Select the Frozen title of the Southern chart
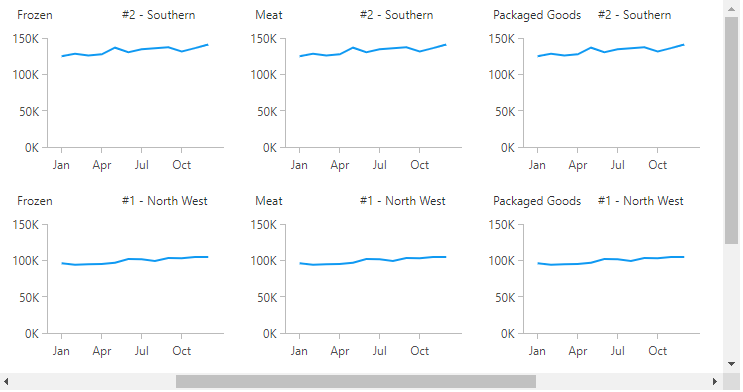This screenshot has width=743, height=392. (x=35, y=15)
